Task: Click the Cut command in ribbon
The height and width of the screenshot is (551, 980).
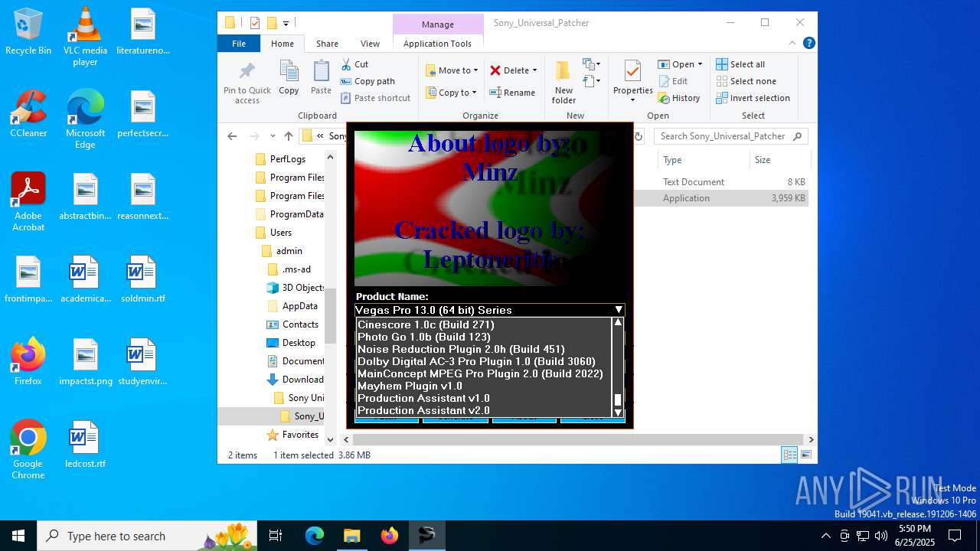Action: pos(354,64)
